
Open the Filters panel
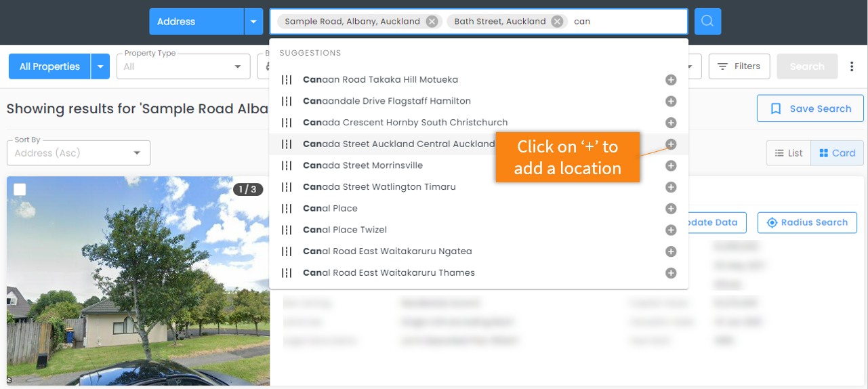(x=739, y=66)
